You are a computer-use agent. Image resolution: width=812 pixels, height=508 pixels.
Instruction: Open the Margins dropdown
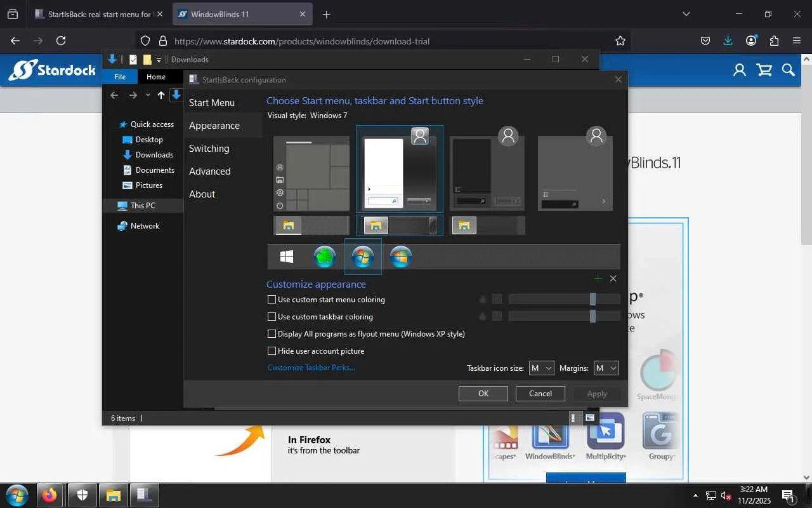606,368
